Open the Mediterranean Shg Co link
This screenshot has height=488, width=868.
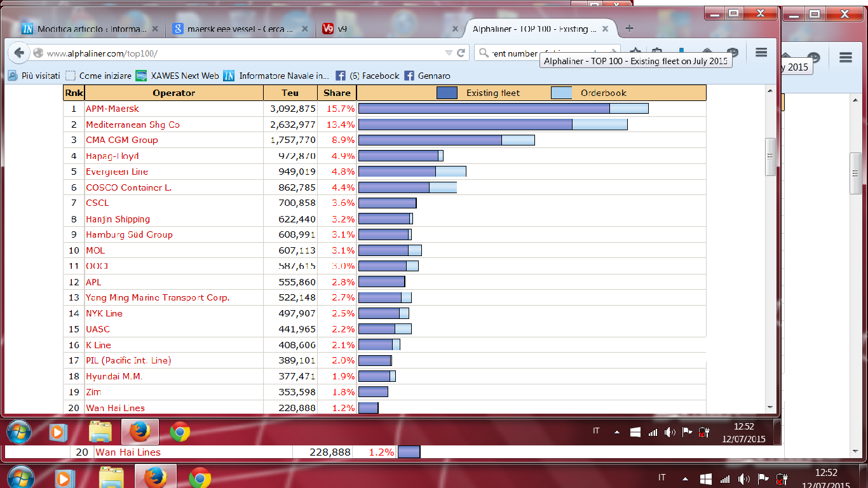(133, 125)
